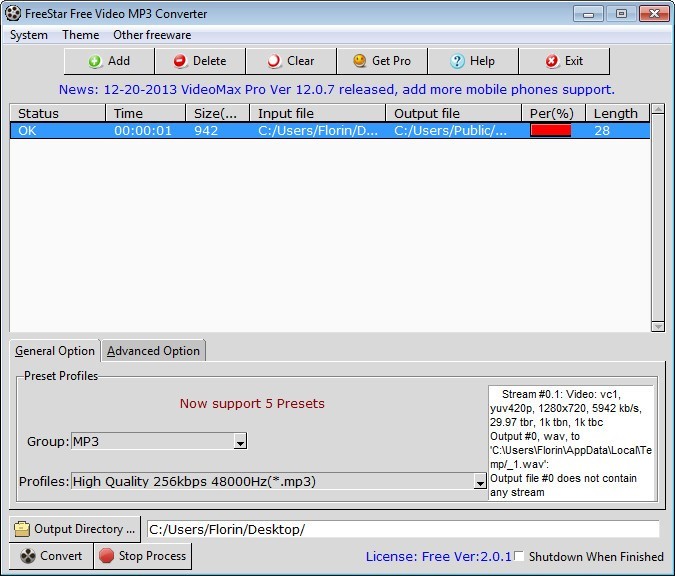Click the stream info log text box
The height and width of the screenshot is (576, 675).
571,443
